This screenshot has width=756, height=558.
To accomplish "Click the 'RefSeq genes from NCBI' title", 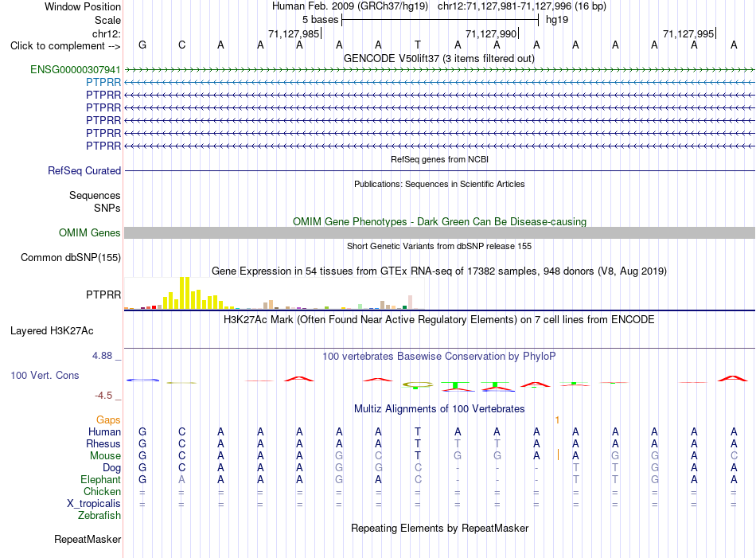I will pos(439,159).
